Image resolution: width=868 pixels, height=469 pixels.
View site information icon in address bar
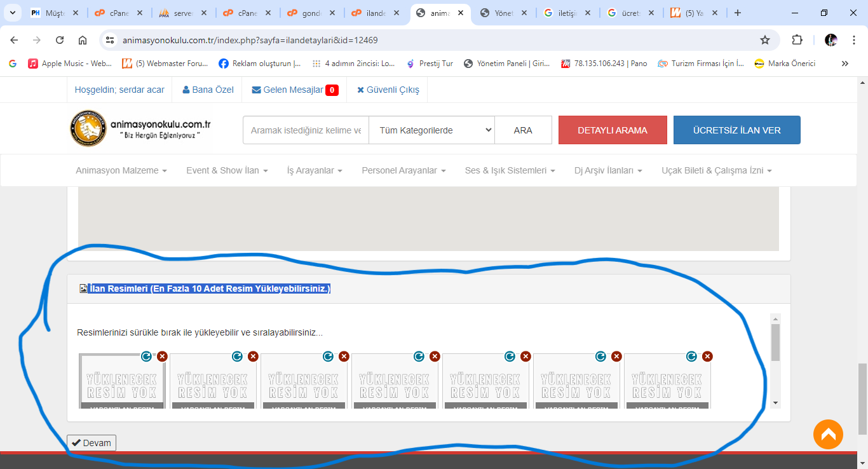click(110, 40)
